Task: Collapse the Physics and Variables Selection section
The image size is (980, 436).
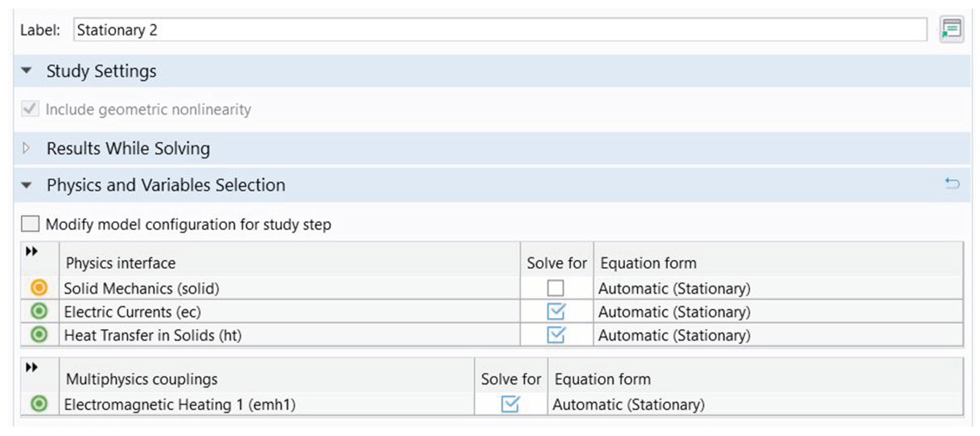Action: (x=27, y=185)
